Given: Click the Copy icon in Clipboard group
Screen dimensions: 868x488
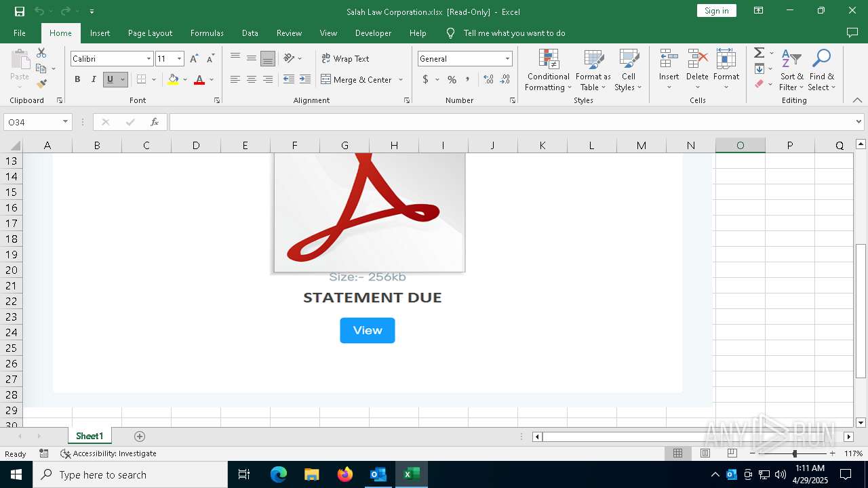Looking at the screenshot, I should (41, 68).
